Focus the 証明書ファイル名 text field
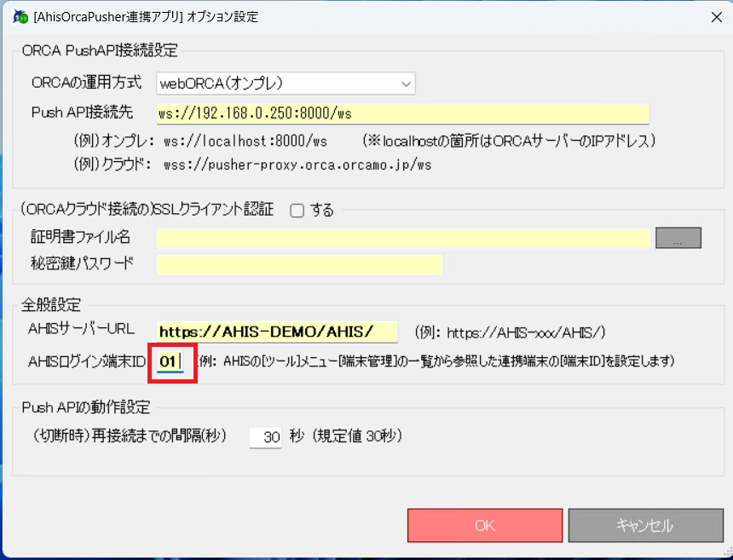733x560 pixels. 402,238
